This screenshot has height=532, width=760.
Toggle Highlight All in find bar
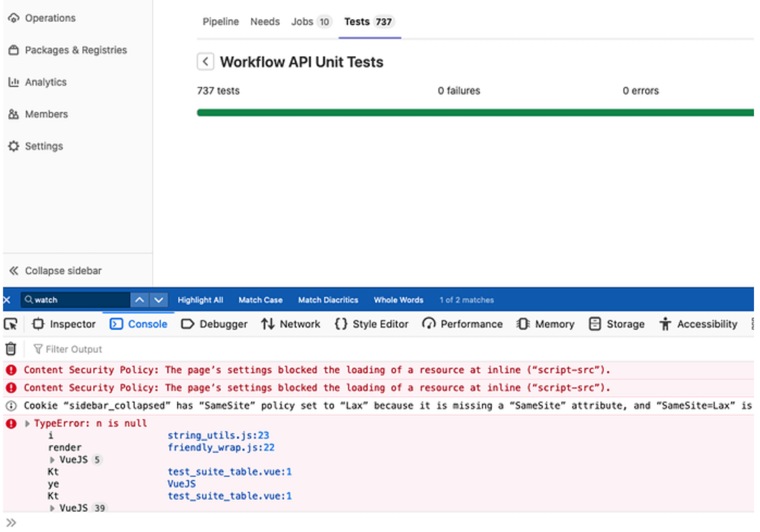click(x=200, y=300)
